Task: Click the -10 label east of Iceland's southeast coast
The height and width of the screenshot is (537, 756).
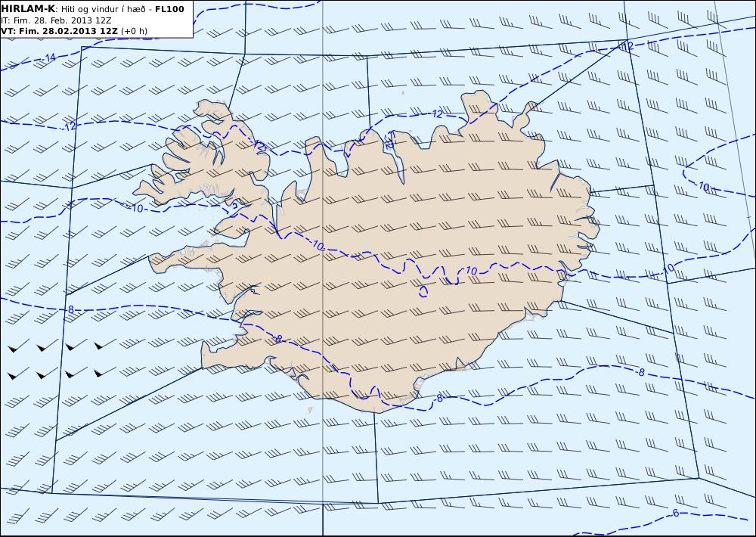Action: [x=668, y=268]
